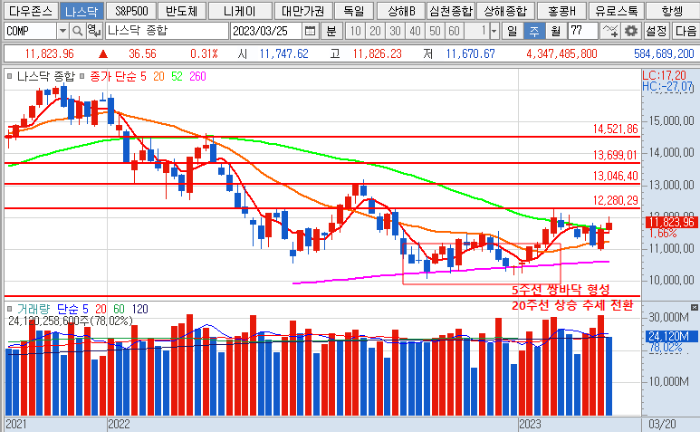Click the current price tag 11,823.96 on axis
Viewport: 700px width, 432px height.
point(671,222)
